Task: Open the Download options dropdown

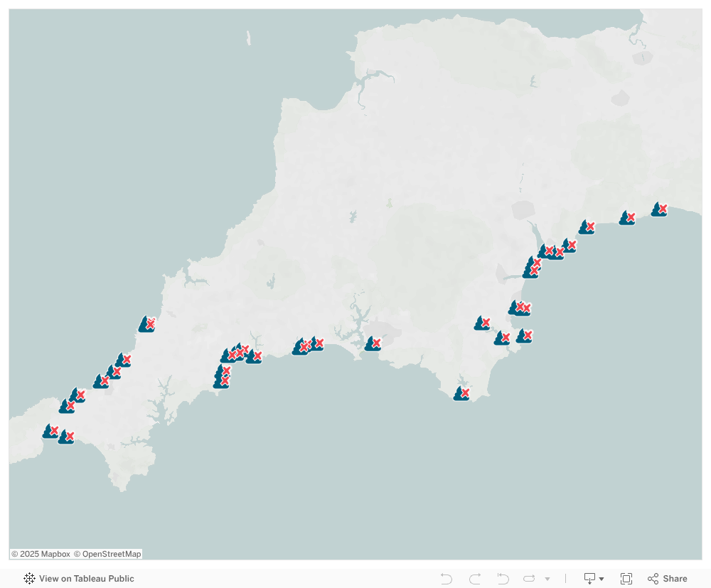Action: [594, 579]
